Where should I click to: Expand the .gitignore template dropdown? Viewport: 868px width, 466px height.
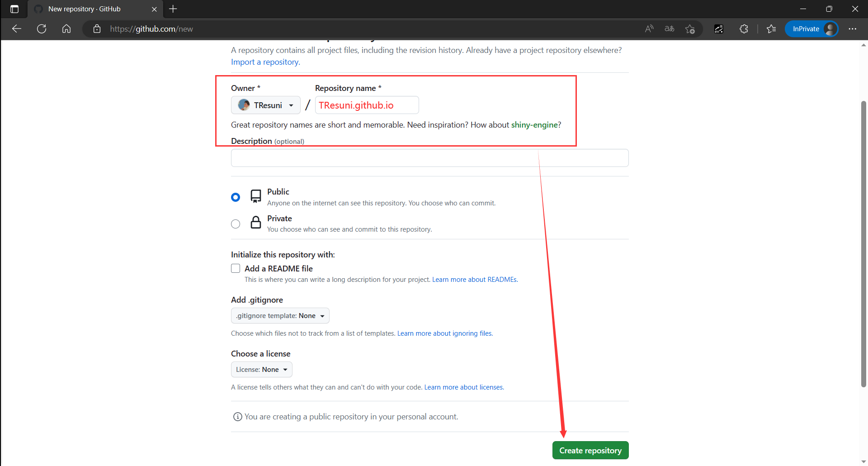point(280,316)
